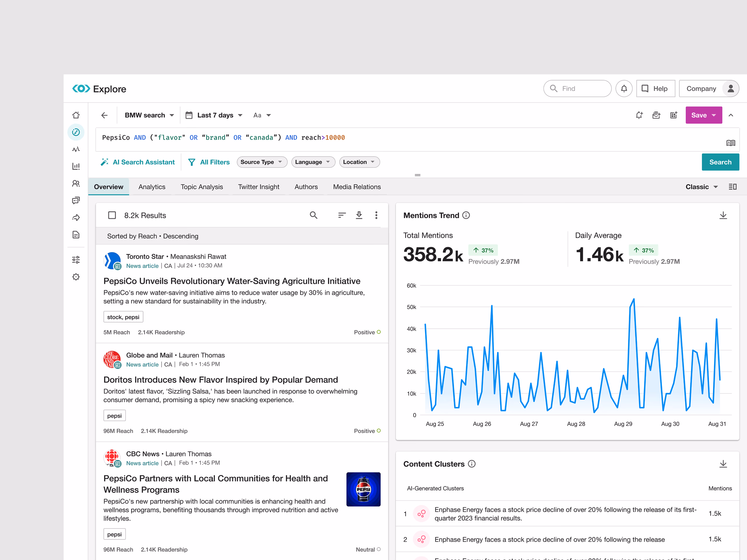
Task: Open the Classic view dropdown
Action: click(x=702, y=187)
